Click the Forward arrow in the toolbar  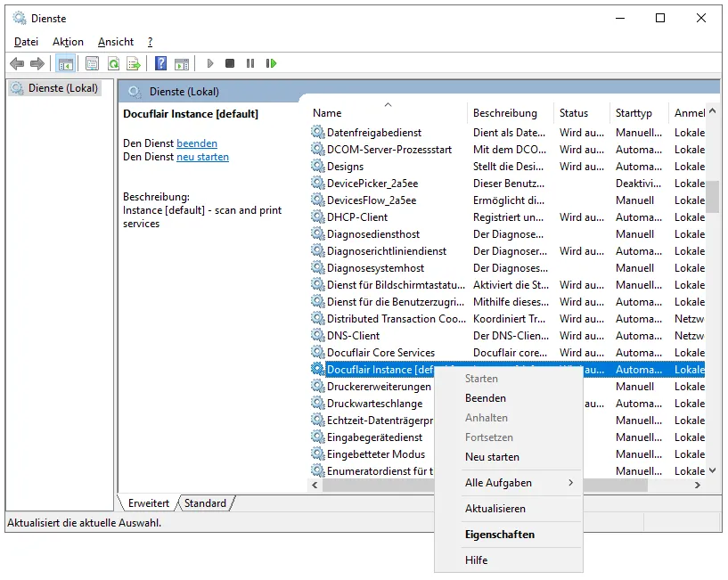[37, 63]
